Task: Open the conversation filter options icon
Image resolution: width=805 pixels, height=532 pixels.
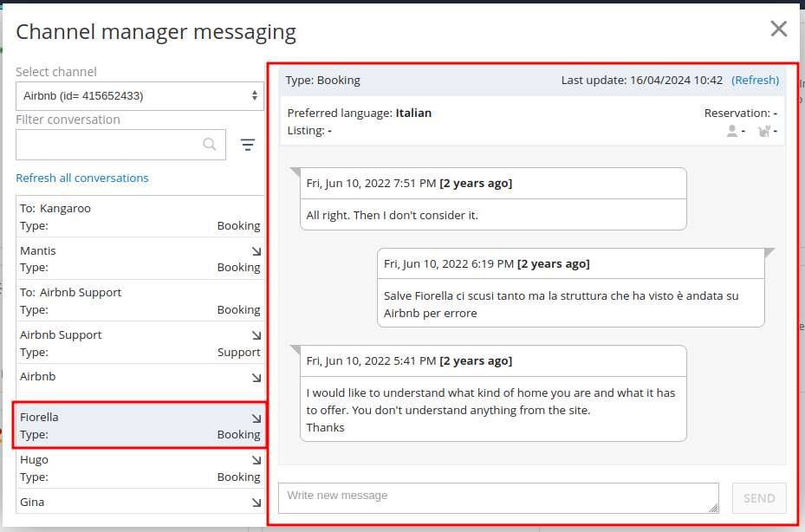Action: tap(248, 145)
